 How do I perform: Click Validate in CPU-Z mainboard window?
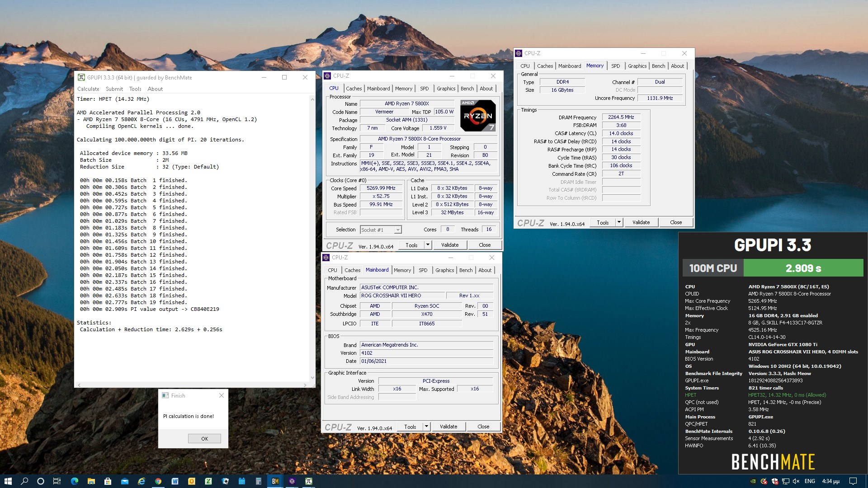448,427
